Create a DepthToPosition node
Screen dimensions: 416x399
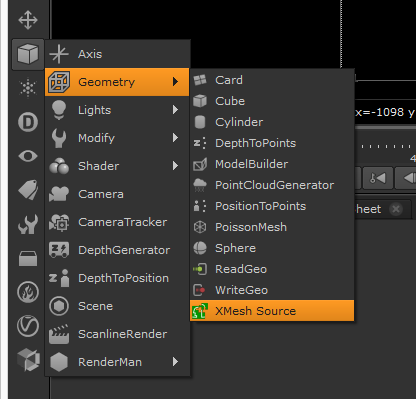pyautogui.click(x=117, y=278)
